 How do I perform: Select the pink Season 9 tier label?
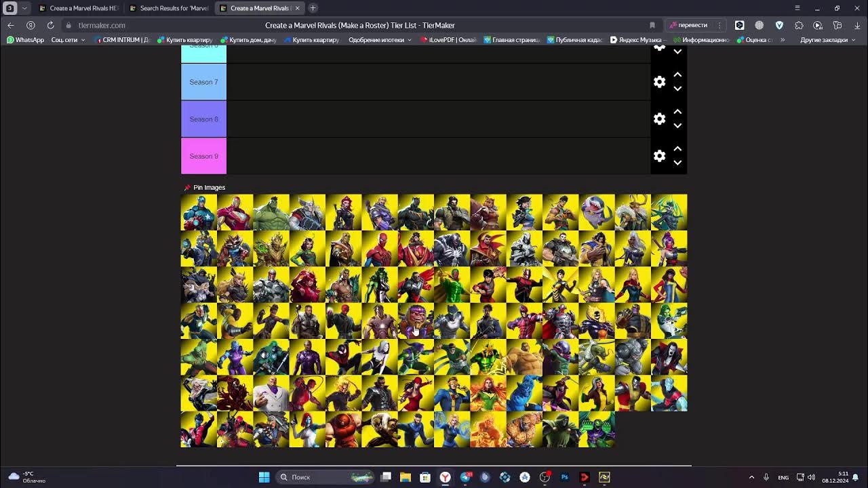[x=203, y=156]
